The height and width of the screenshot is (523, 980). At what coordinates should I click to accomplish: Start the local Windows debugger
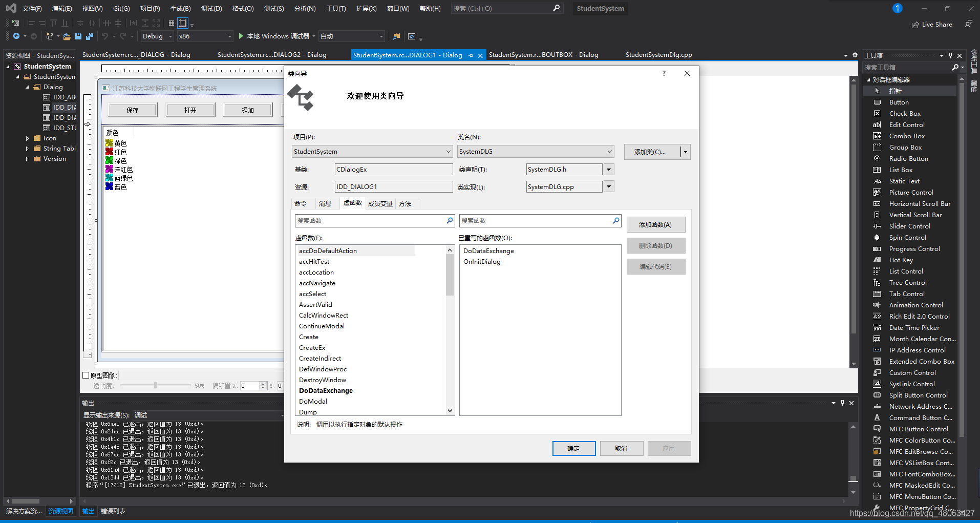click(x=274, y=36)
